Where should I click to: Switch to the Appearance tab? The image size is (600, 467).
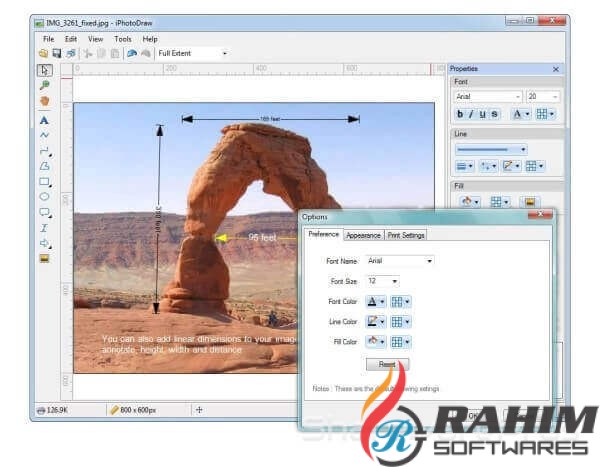[363, 235]
